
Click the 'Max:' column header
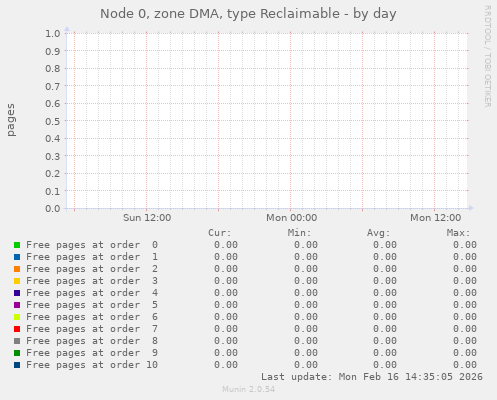(458, 233)
